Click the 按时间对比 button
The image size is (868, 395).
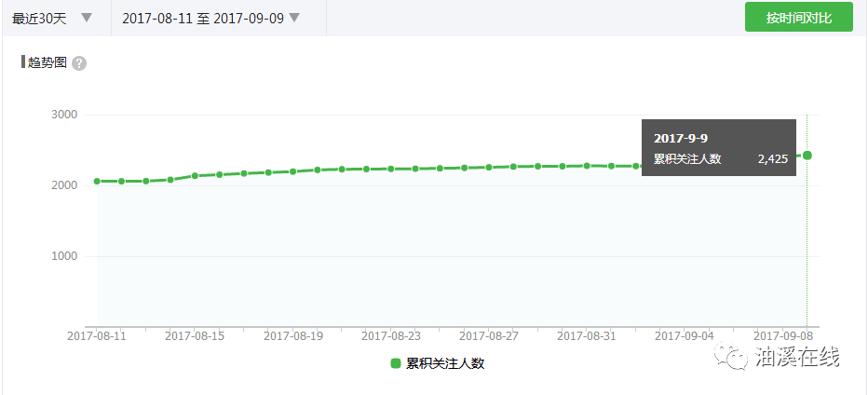coord(798,18)
